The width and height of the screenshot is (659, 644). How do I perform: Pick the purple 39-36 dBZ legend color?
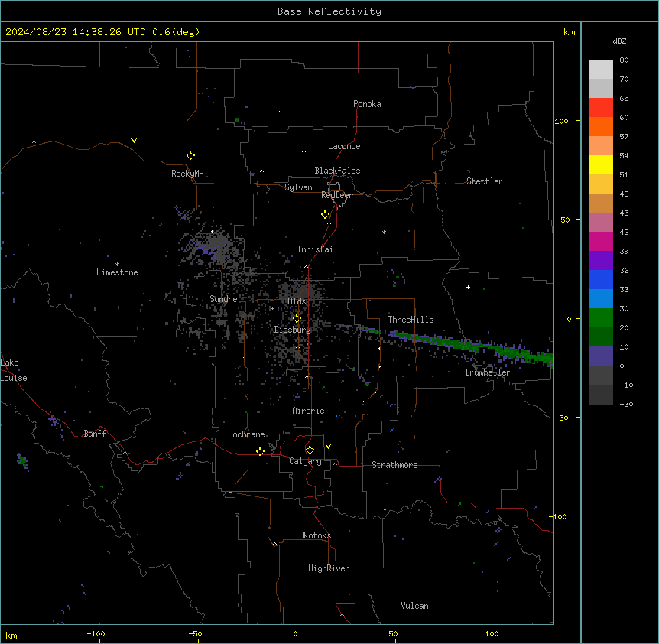point(601,260)
